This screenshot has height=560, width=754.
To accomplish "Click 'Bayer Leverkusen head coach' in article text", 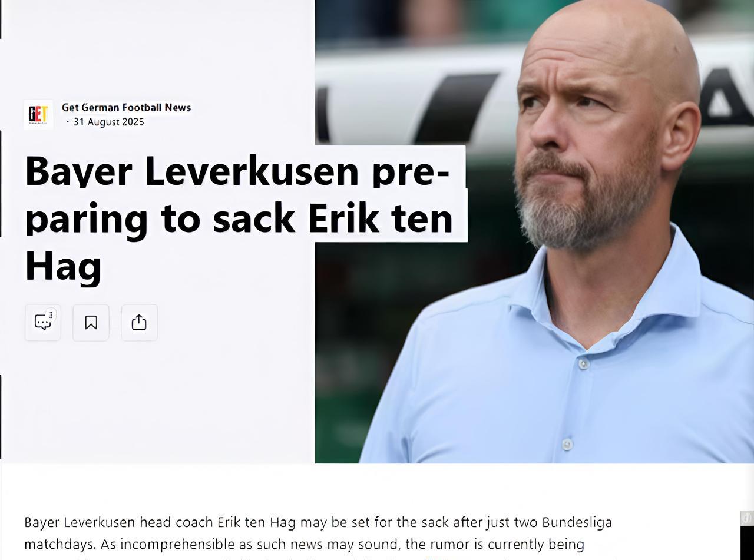I will (119, 522).
